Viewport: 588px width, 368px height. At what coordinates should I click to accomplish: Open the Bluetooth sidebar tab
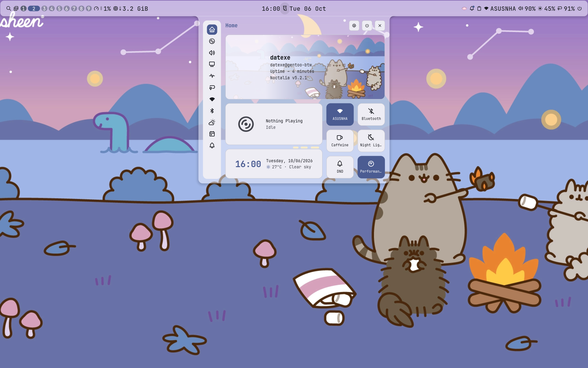[x=212, y=111]
